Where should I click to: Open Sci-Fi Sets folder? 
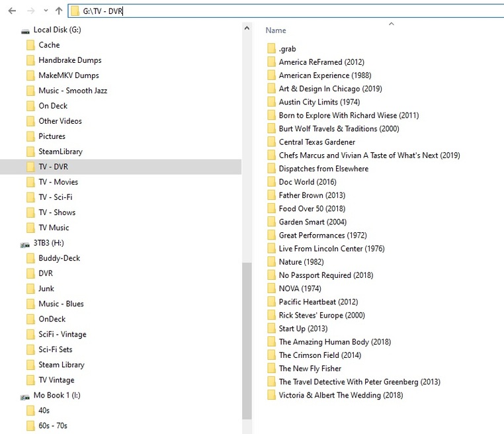tap(56, 349)
